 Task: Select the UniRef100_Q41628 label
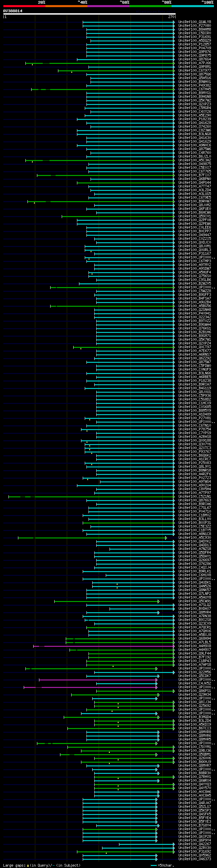tap(195, 123)
